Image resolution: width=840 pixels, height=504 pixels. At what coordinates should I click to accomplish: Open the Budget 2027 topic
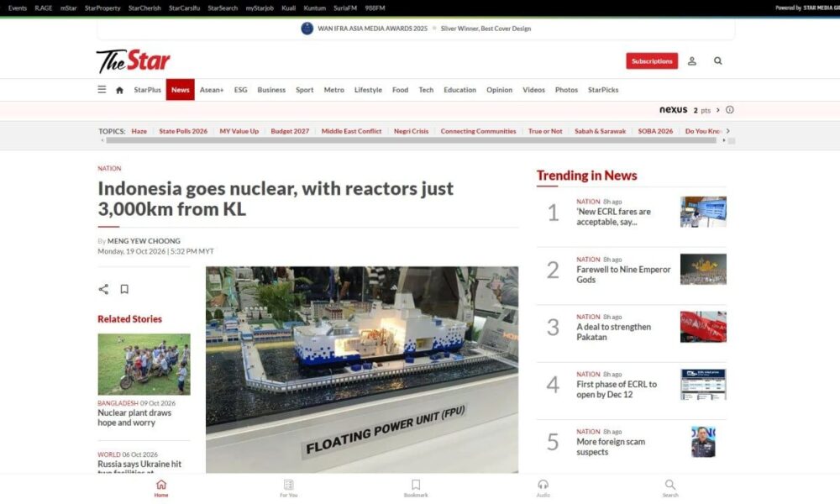[x=290, y=131]
